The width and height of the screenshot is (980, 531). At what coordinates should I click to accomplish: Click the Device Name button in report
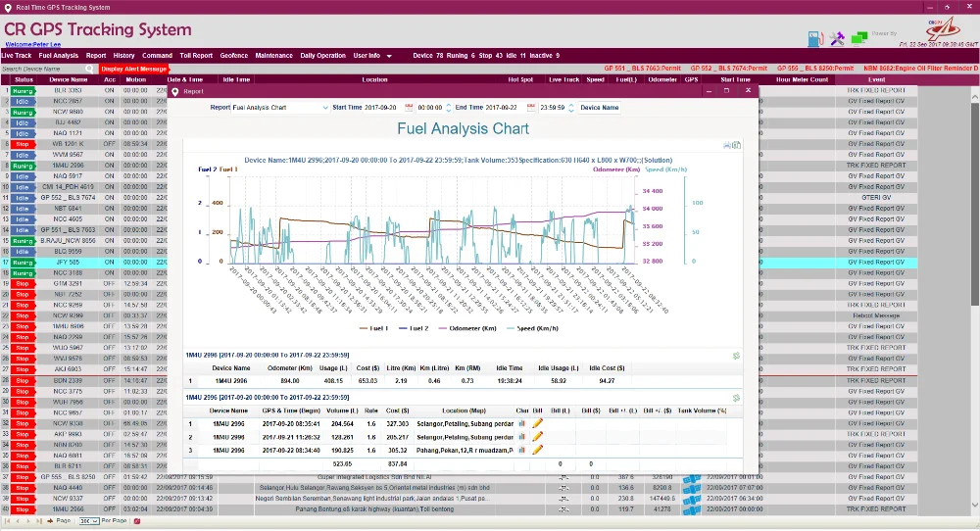tap(599, 107)
